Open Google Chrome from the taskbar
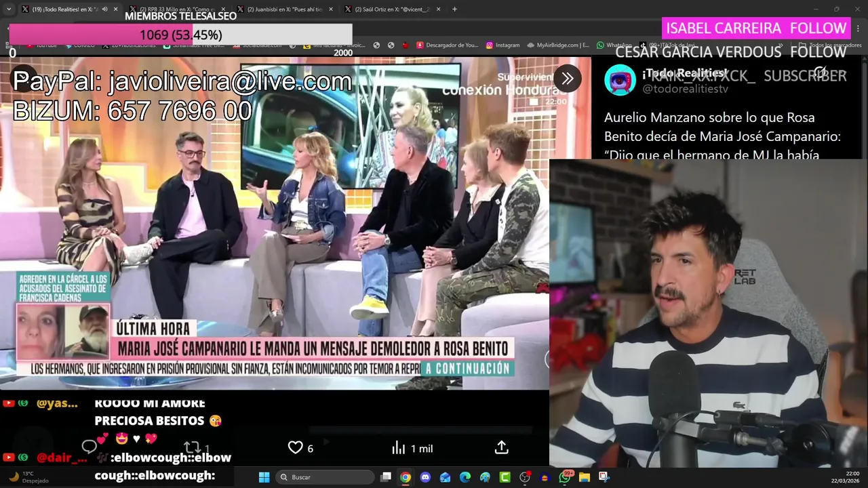The width and height of the screenshot is (868, 488). coord(406,477)
